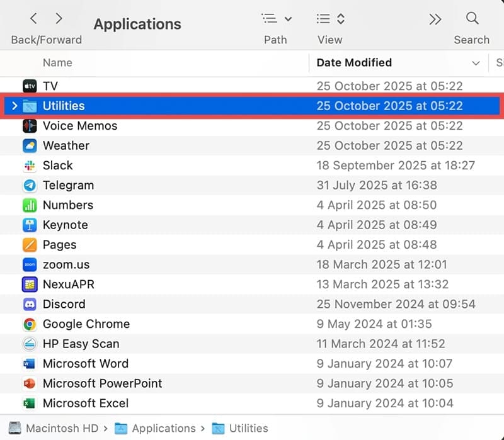Select the Utilities row name
This screenshot has height=440, width=504.
[64, 106]
